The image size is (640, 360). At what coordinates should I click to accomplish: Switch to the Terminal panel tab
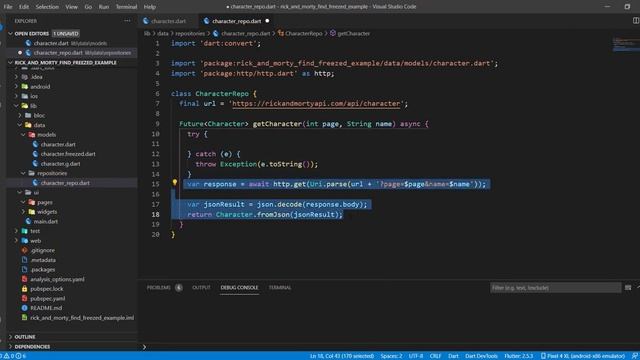[280, 287]
